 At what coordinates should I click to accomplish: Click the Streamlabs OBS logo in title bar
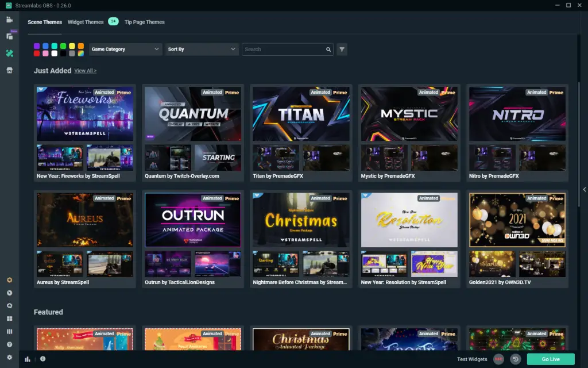click(x=9, y=5)
